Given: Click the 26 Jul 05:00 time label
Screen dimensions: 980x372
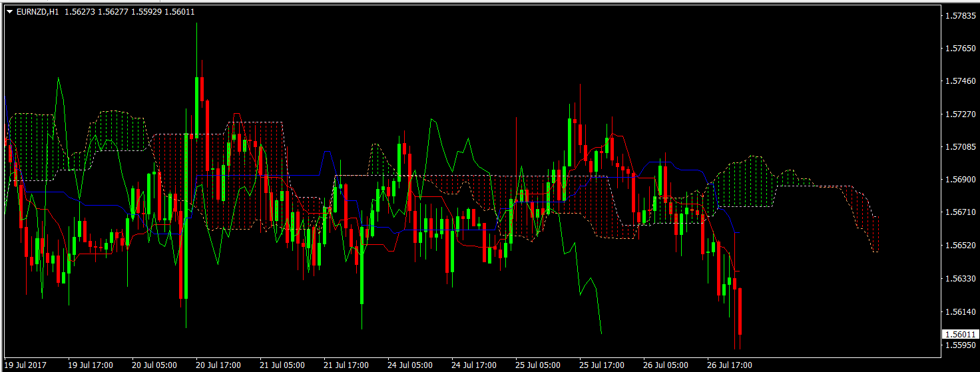Looking at the screenshot, I should tap(666, 365).
